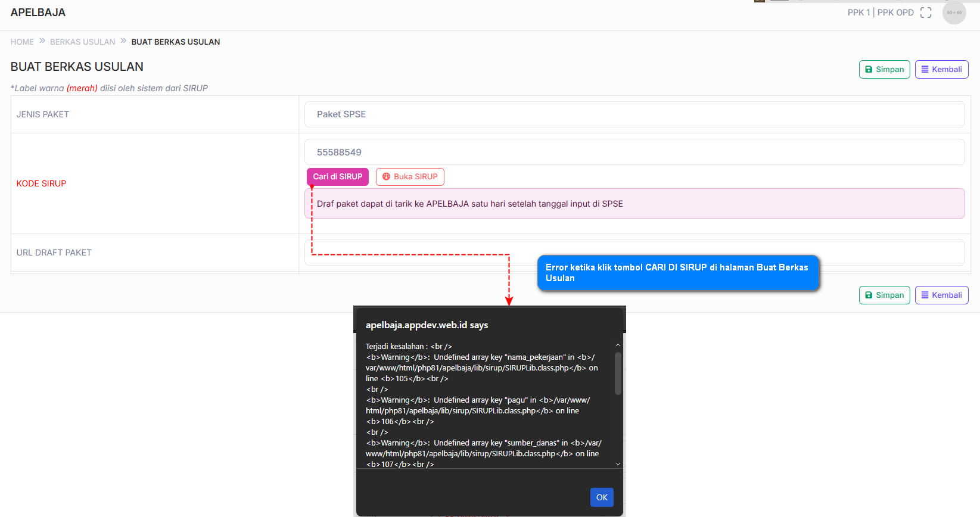This screenshot has height=517, width=980.
Task: Click the Simpan button below the form
Action: (x=884, y=295)
